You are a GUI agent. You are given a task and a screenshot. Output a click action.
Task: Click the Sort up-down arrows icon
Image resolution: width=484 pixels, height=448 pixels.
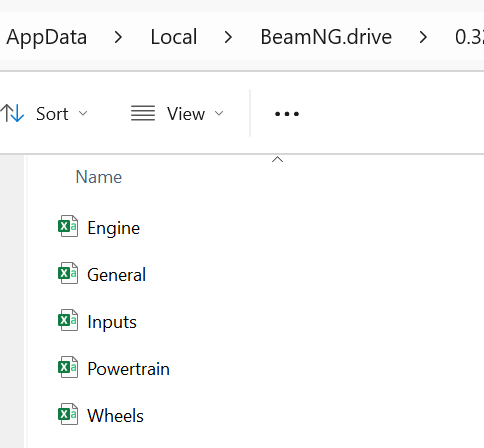click(12, 113)
